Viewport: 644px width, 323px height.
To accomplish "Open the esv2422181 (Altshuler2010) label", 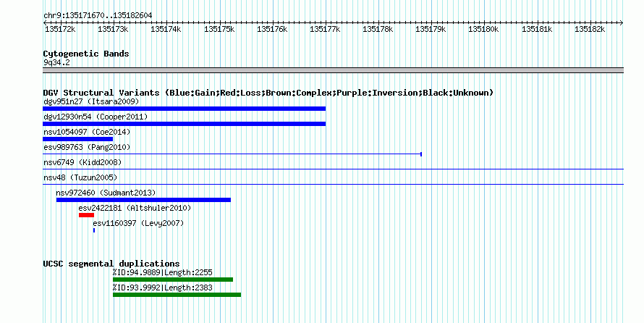I will click(135, 208).
